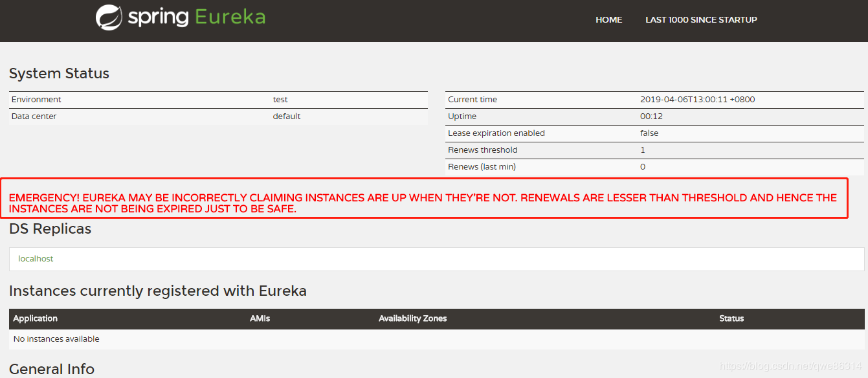Open the localhost DS replica link
The width and height of the screenshot is (868, 378).
pyautogui.click(x=36, y=258)
